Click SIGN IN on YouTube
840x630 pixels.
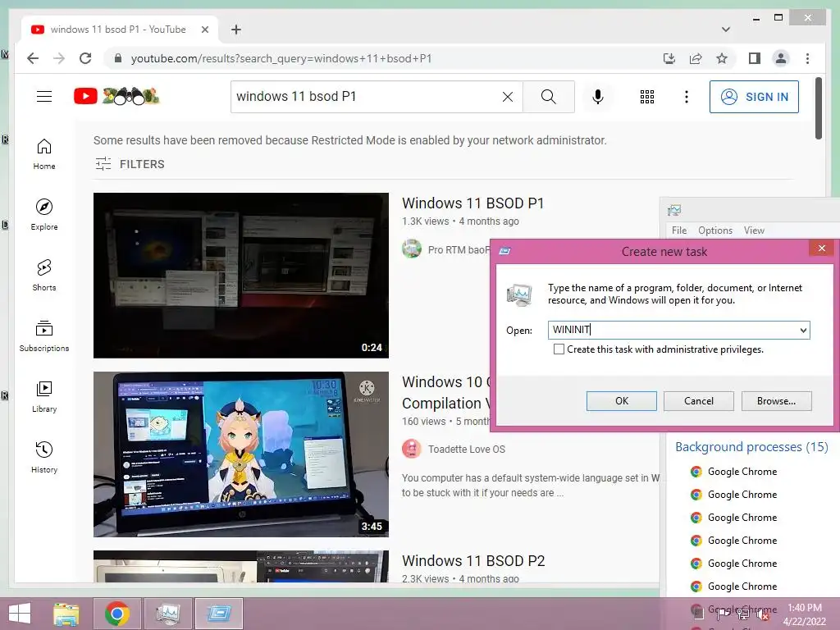point(754,97)
